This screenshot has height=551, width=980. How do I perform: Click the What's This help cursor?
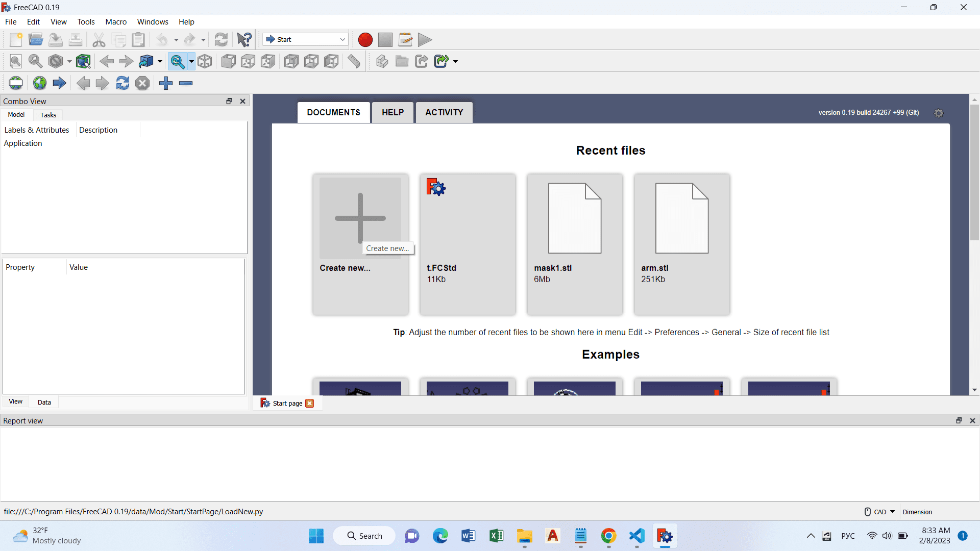point(244,40)
